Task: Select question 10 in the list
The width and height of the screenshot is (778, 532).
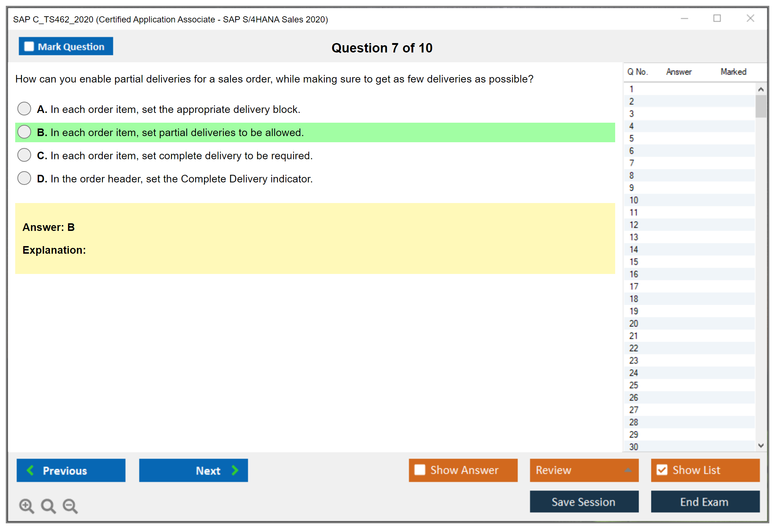Action: [x=634, y=200]
